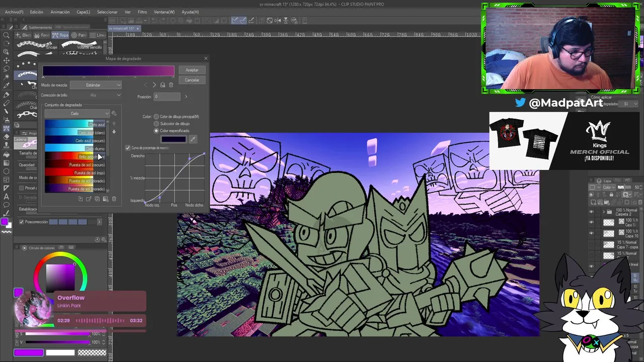Show Capa 7 - copia layer
This screenshot has height=362, width=644.
591,245
